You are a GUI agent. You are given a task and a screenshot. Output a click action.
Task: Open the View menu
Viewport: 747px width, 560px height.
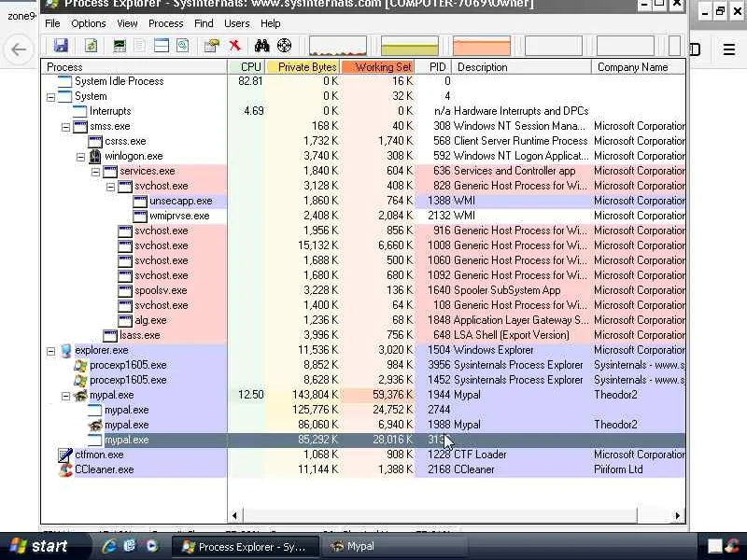[127, 23]
